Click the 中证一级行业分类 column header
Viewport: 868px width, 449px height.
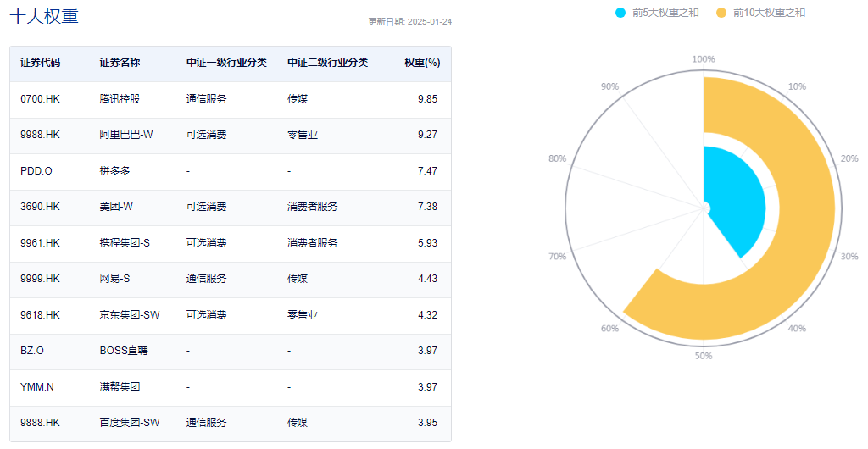[226, 63]
